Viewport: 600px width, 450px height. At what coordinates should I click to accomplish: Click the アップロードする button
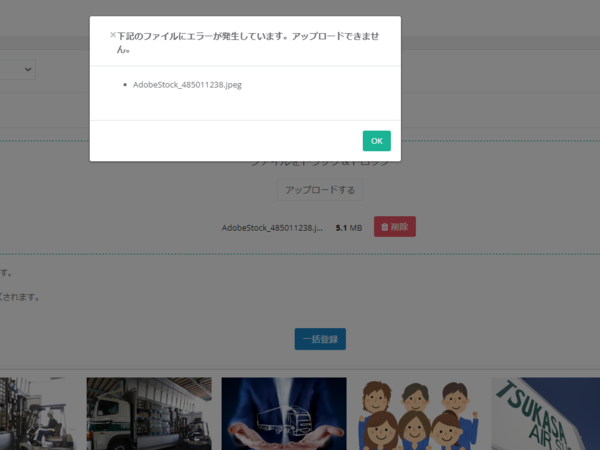coord(320,189)
